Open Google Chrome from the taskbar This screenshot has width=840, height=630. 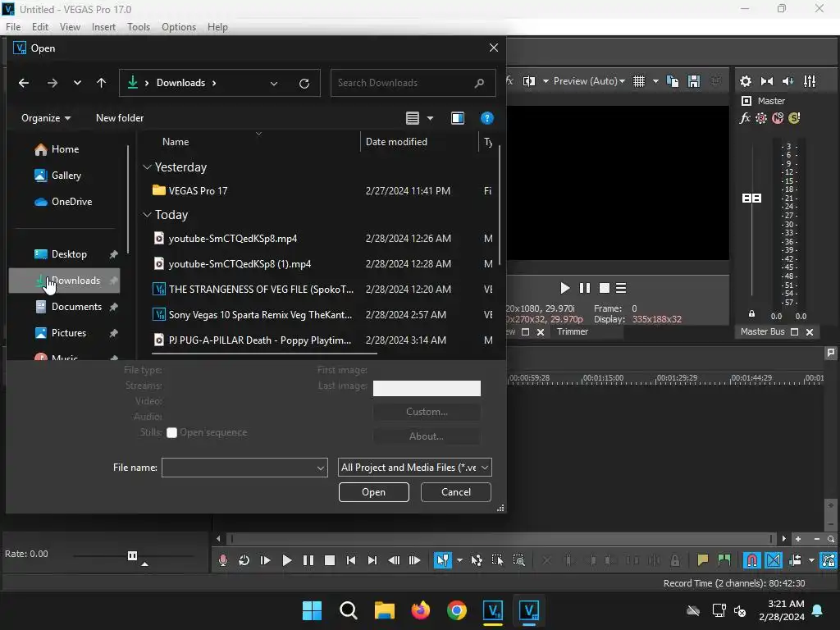point(456,610)
